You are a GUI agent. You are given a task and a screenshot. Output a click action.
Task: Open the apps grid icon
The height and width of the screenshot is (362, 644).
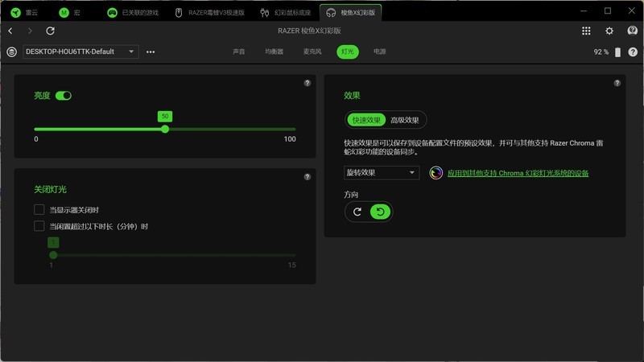586,31
